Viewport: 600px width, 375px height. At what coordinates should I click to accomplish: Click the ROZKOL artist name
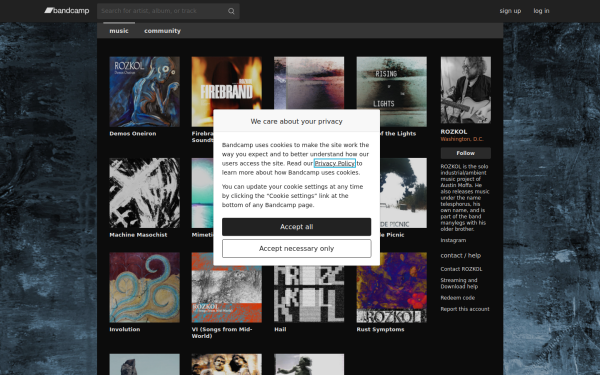click(x=454, y=132)
